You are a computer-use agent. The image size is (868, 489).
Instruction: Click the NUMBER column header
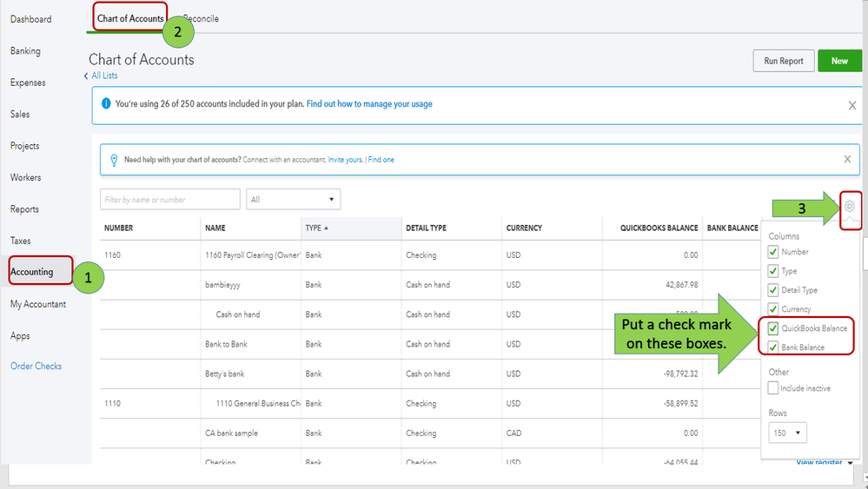click(x=118, y=228)
